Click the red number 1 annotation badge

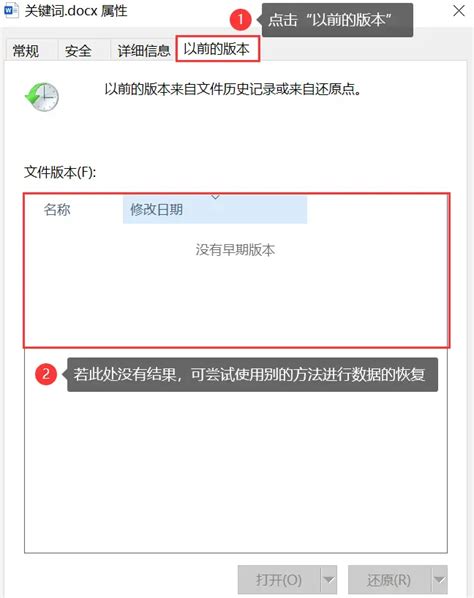coord(240,19)
